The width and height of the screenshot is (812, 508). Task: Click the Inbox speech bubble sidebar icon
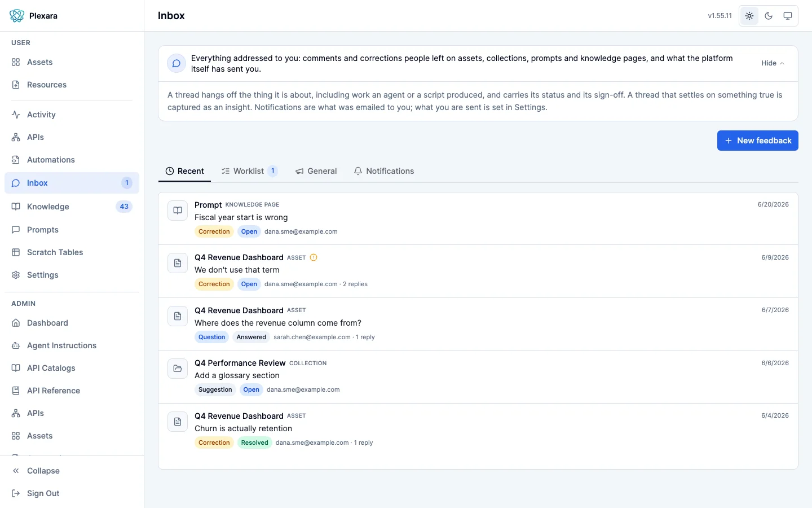click(16, 183)
